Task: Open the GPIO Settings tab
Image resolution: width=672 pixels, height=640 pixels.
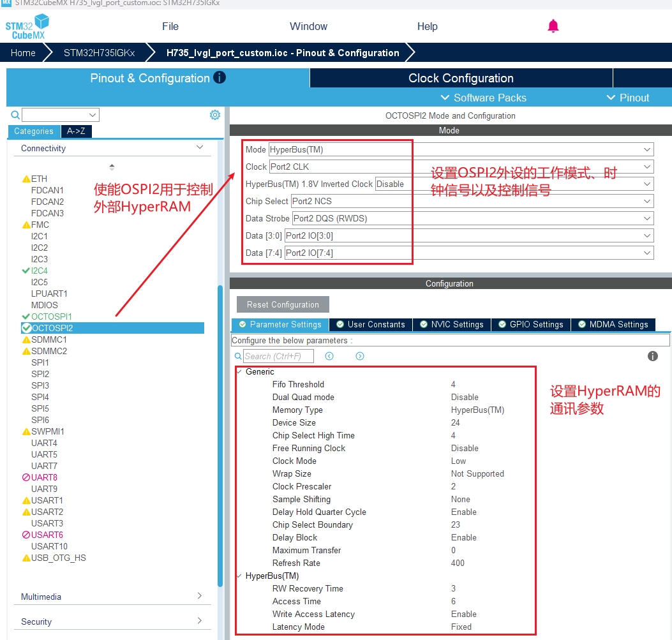Action: coord(531,324)
